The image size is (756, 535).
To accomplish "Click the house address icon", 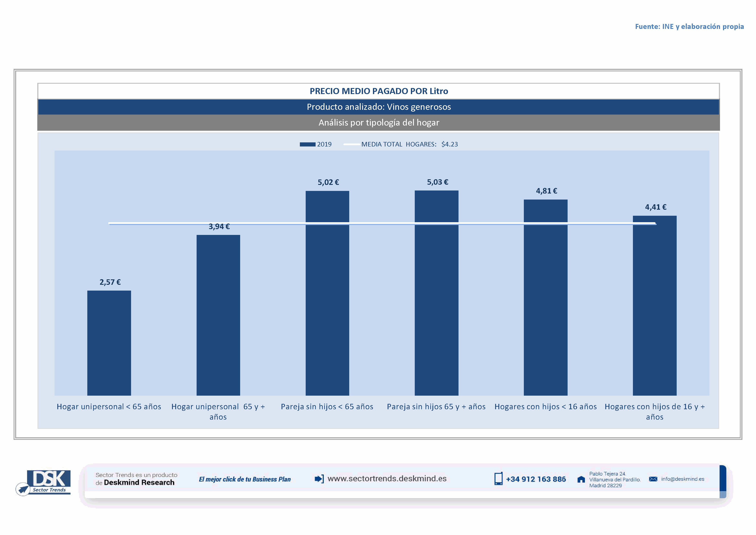I will coord(581,479).
